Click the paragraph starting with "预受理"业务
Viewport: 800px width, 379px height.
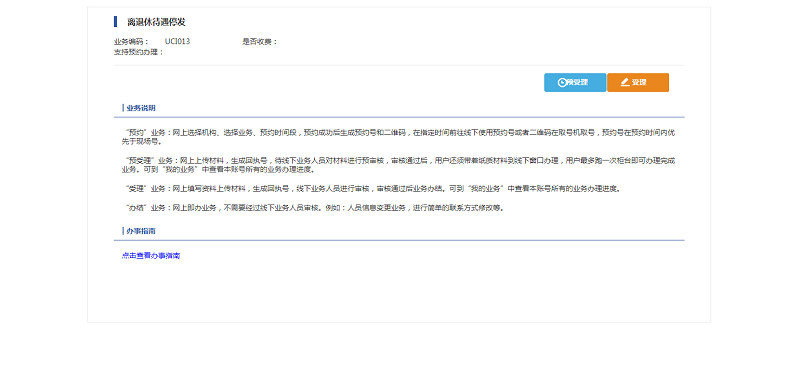coord(398,165)
